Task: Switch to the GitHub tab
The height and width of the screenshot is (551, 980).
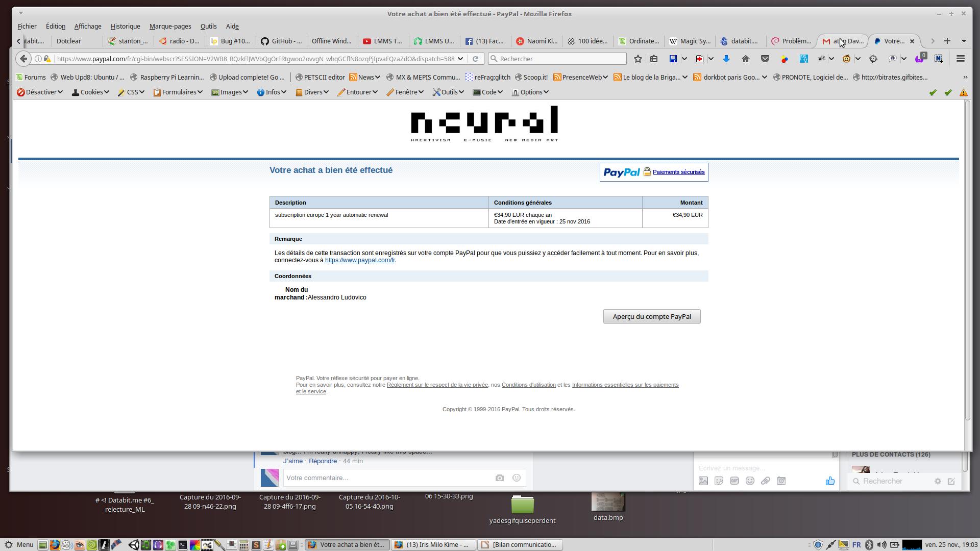Action: click(x=281, y=41)
